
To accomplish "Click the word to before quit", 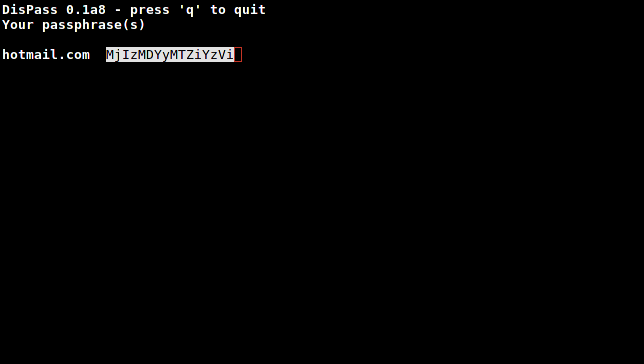I will 218,10.
